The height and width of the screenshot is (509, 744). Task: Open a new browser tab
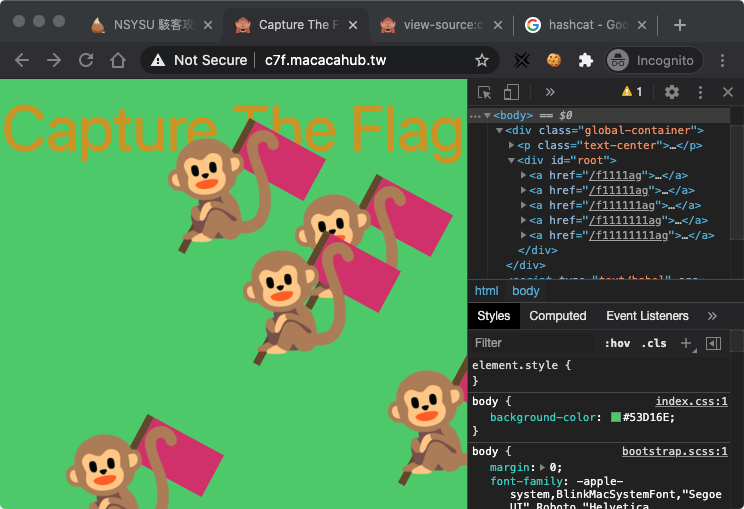tap(679, 25)
